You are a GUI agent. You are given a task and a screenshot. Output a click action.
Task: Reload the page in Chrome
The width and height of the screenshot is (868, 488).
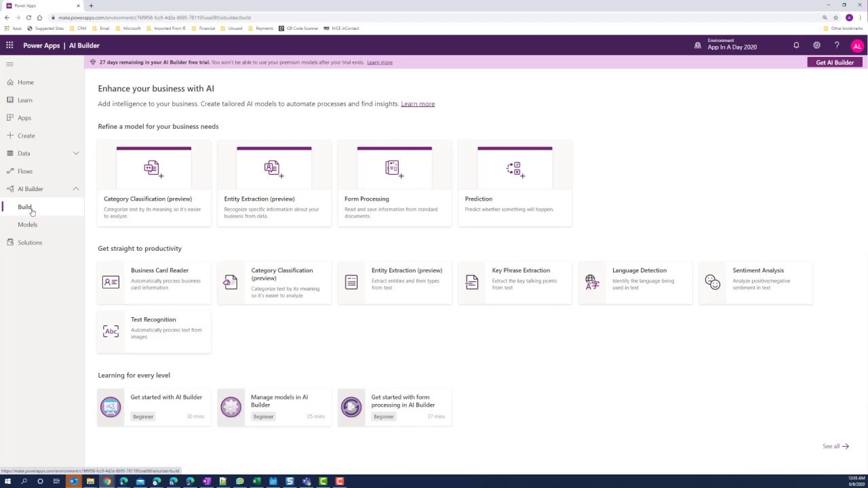click(28, 18)
